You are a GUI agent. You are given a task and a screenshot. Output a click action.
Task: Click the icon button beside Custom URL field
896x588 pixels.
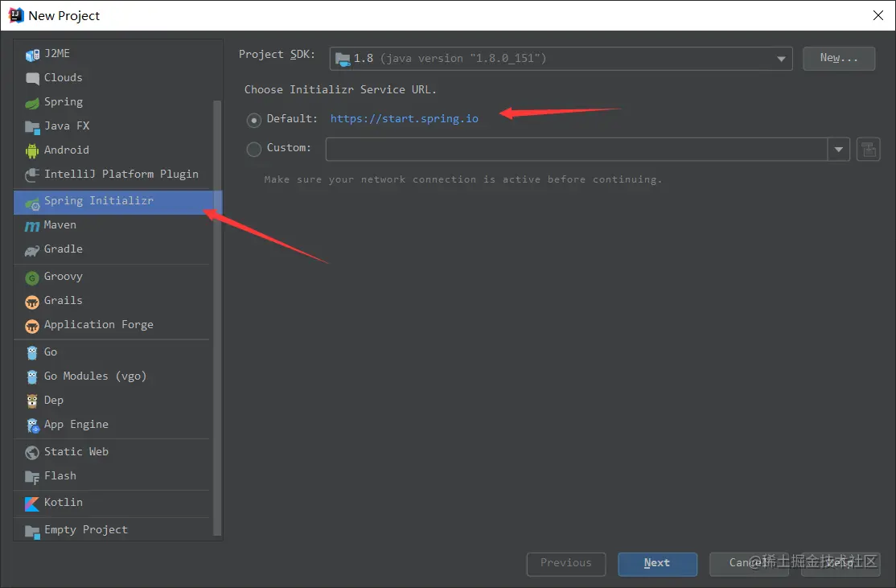[868, 149]
